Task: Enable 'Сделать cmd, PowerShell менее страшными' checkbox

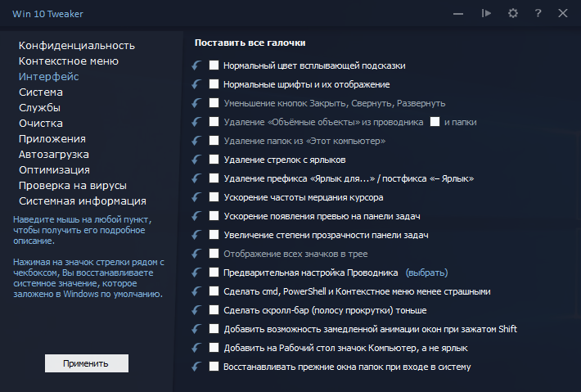Action: [x=214, y=291]
